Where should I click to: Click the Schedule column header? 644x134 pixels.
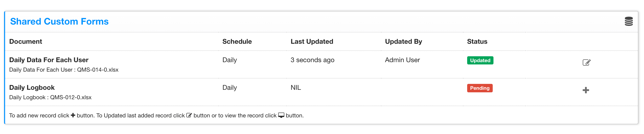237,41
